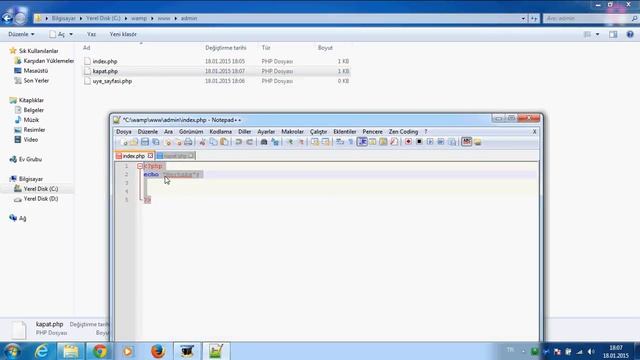
Task: Click the Zoom In toolbar icon
Action: click(290, 142)
